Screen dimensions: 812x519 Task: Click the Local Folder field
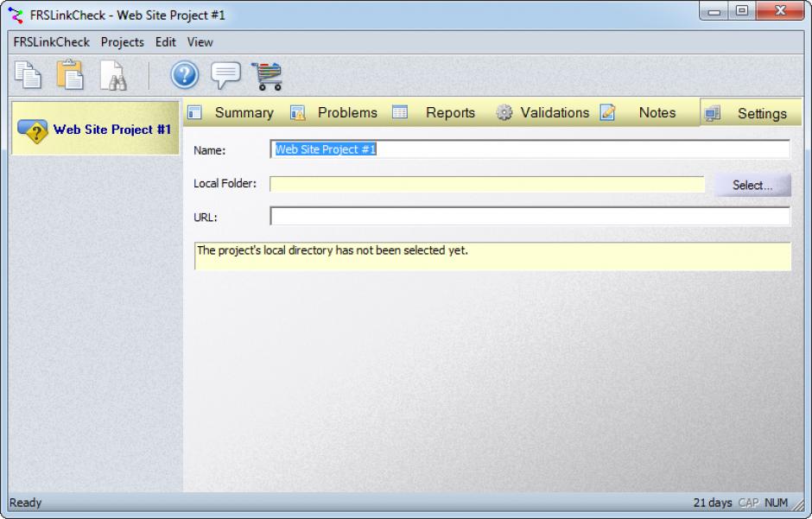click(x=487, y=184)
